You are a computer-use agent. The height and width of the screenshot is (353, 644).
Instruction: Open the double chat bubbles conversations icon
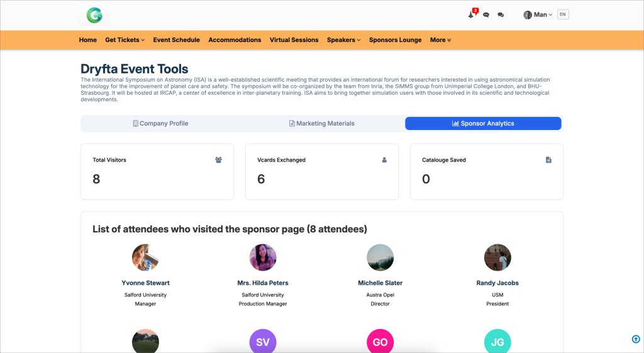(x=501, y=14)
